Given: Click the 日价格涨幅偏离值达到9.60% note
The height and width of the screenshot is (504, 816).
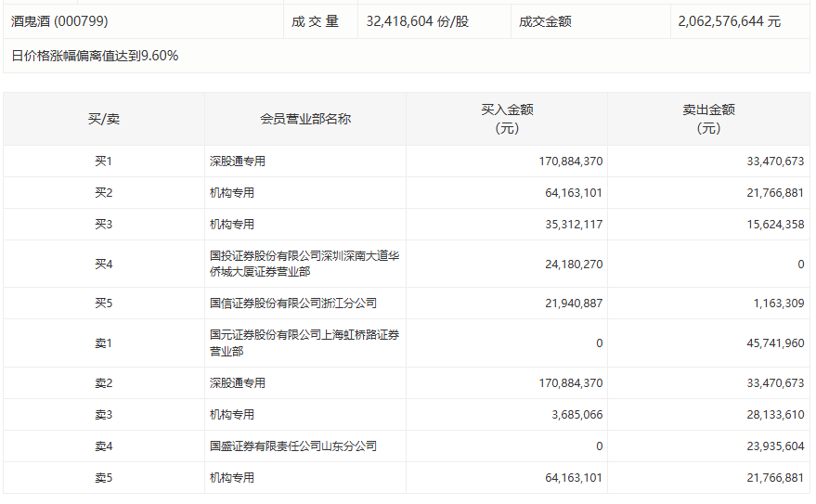Looking at the screenshot, I should tap(95, 56).
